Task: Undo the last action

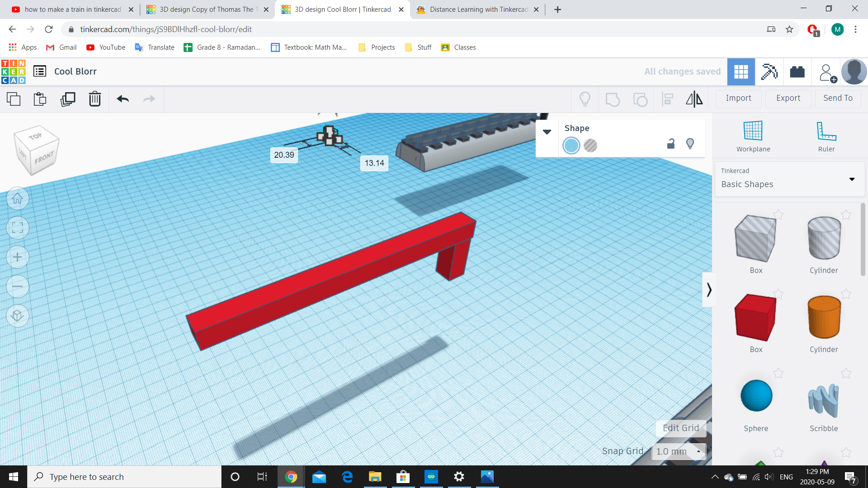Action: pos(123,99)
